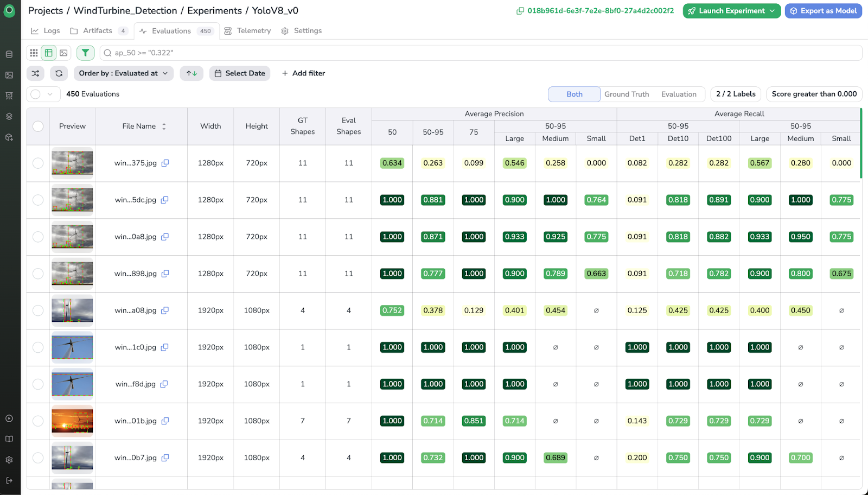Select the win...f8d.jpg row checkbox
Screen dimensions: 868x495
click(38, 384)
